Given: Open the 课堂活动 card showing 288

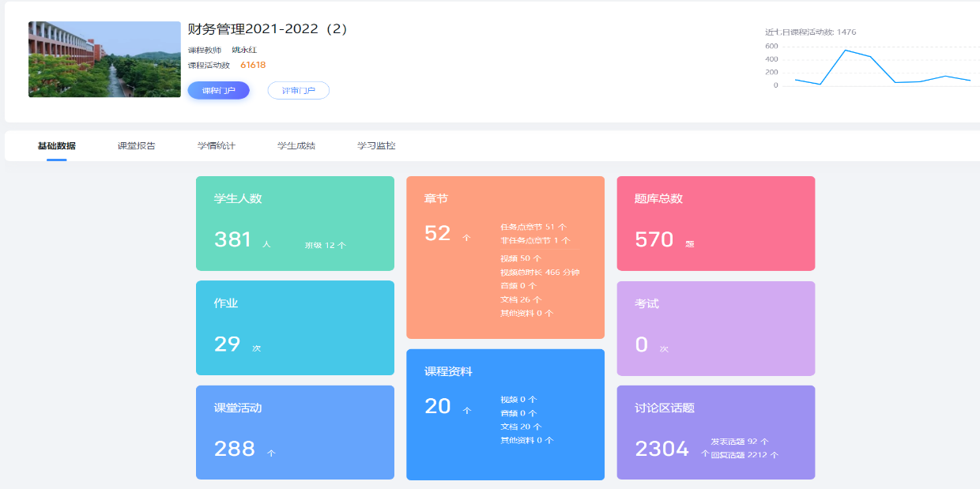Looking at the screenshot, I should coord(295,432).
